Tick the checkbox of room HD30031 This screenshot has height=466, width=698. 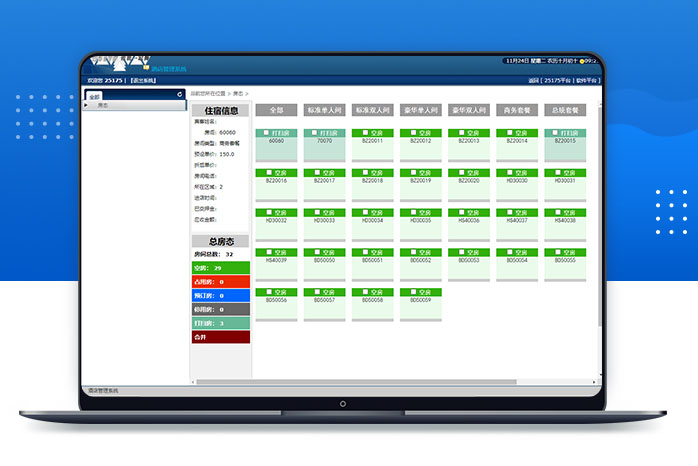pos(557,172)
